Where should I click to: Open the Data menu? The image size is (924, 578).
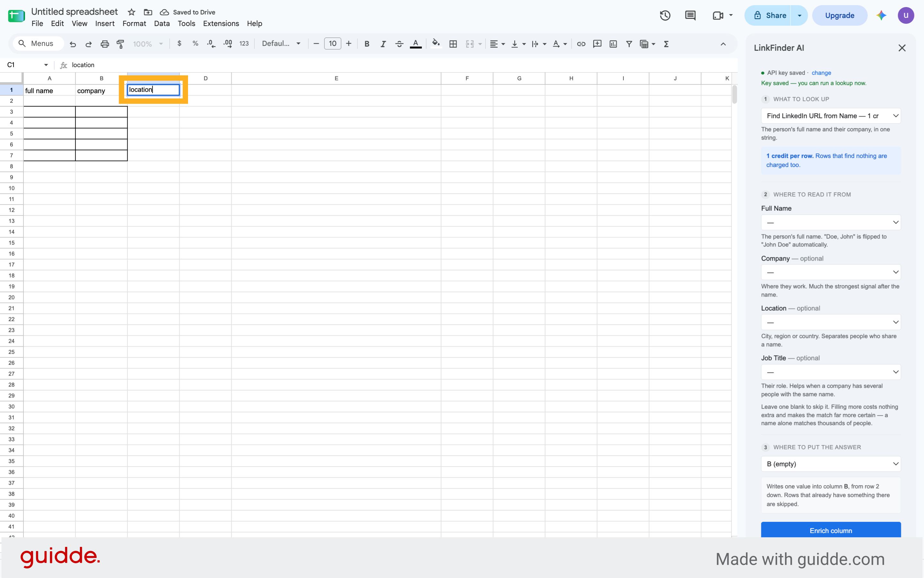tap(162, 24)
